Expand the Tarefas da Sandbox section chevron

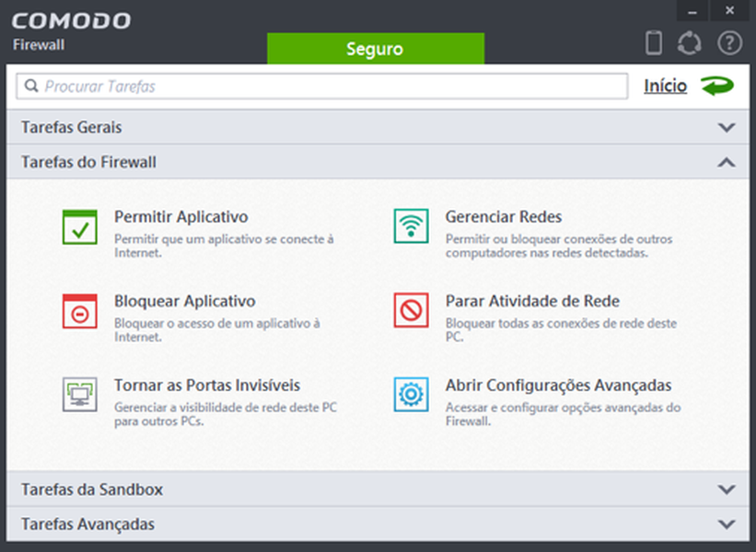point(727,489)
